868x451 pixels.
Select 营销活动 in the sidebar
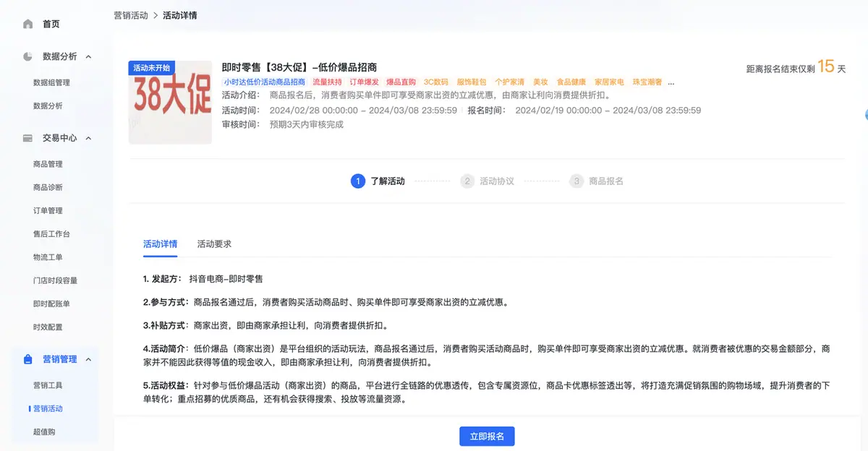48,408
